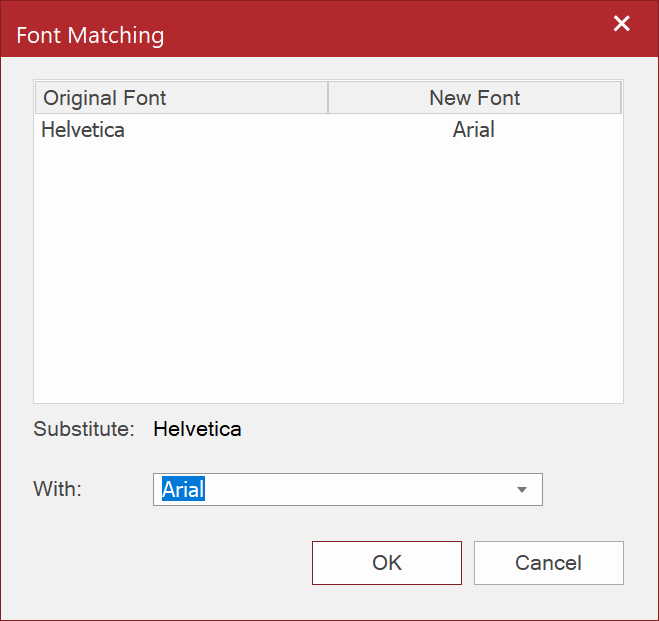Image resolution: width=659 pixels, height=621 pixels.
Task: Select the Helvetica entry in Original Font column
Action: click(x=83, y=130)
